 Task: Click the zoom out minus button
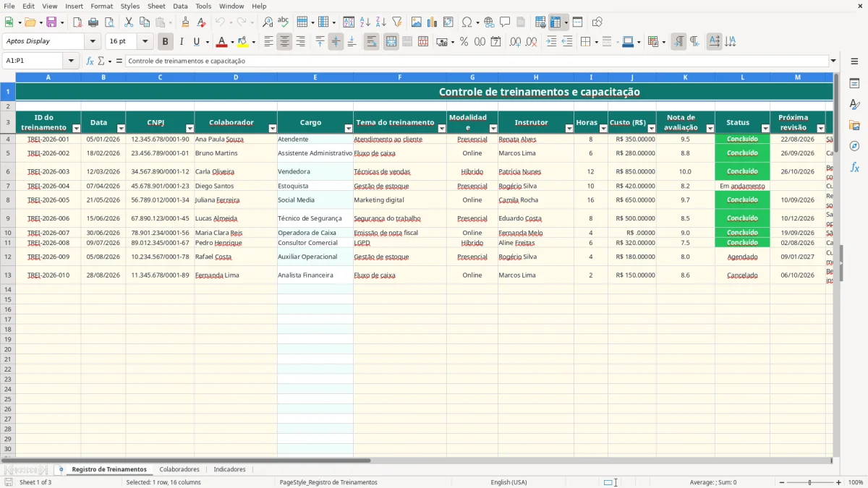[x=781, y=482]
